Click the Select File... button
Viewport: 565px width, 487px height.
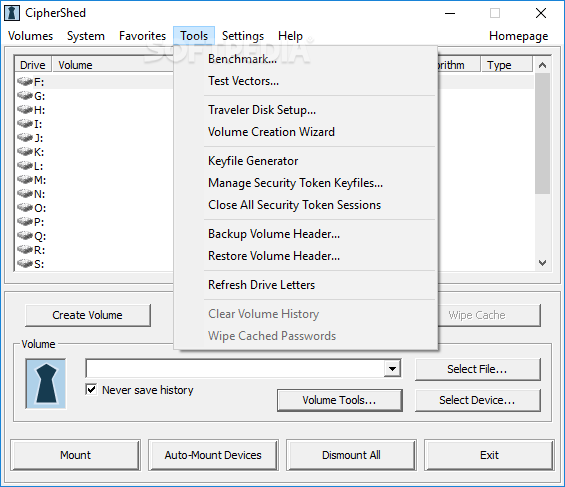point(477,369)
